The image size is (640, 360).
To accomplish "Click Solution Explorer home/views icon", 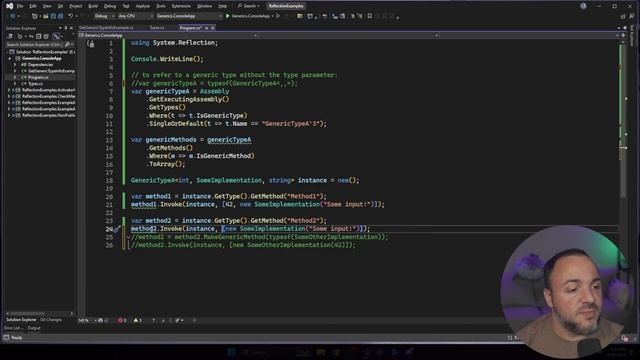I will 10,36.
